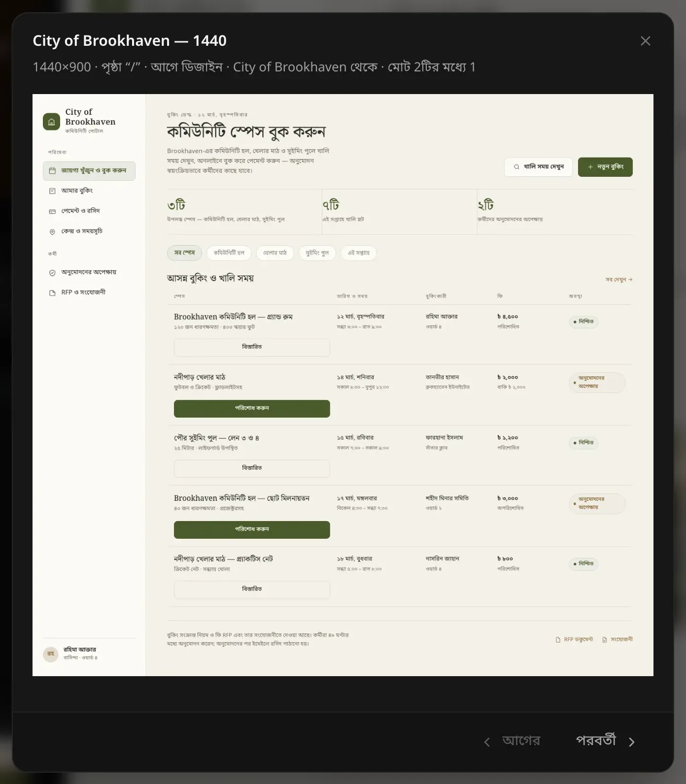Go to next design with পরবর্তী
686x784 pixels.
606,741
